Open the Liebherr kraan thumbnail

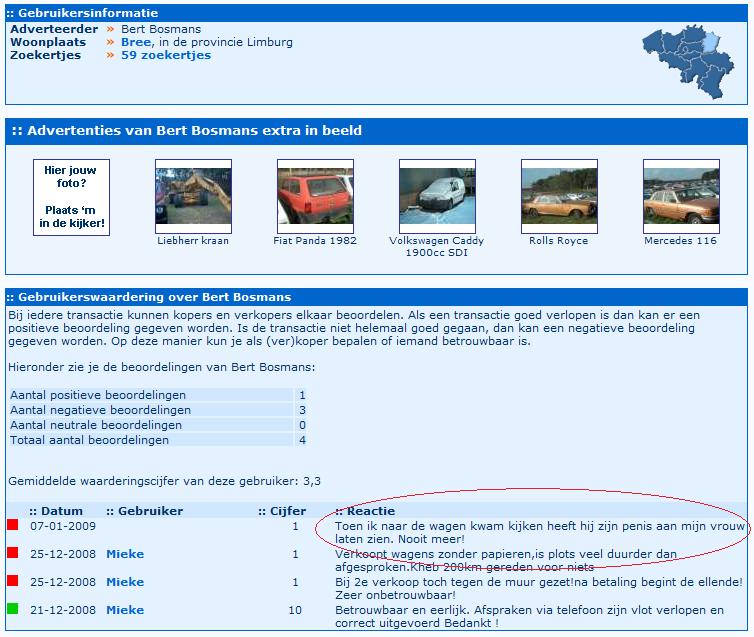point(193,196)
